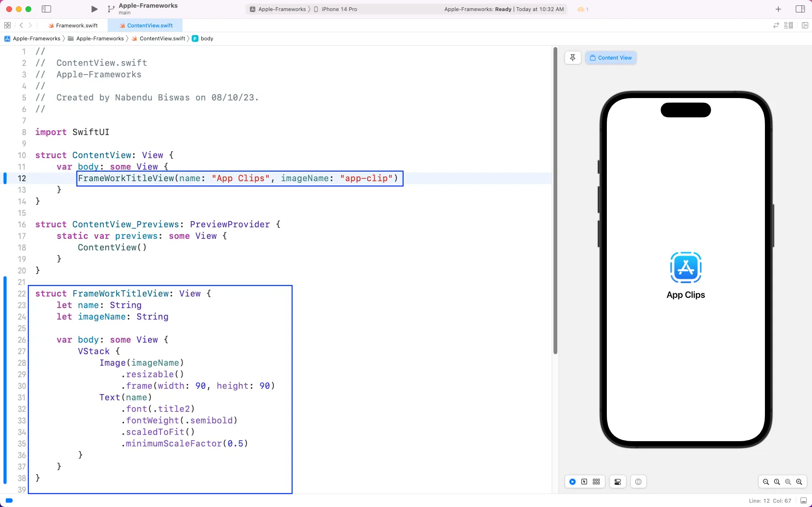The width and height of the screenshot is (812, 507).
Task: Click the App Clips text in preview
Action: click(686, 295)
